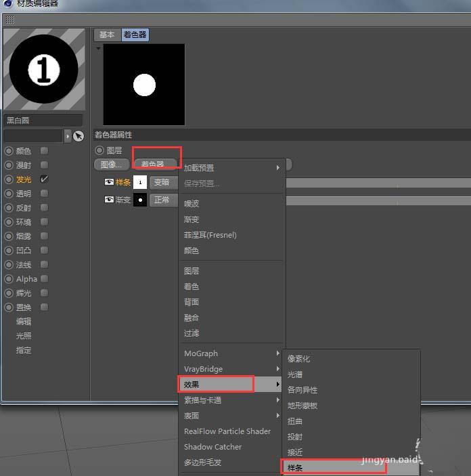Image resolution: width=471 pixels, height=476 pixels.
Task: Enable the 透明 channel checkbox
Action: point(44,194)
